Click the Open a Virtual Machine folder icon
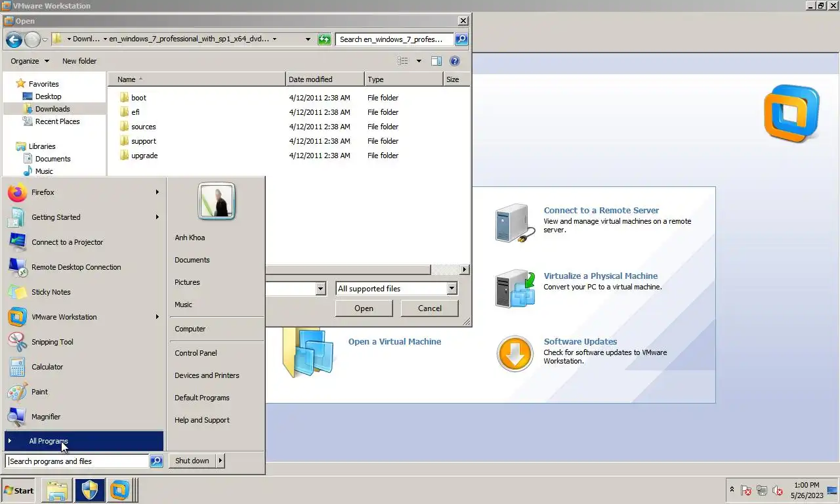The image size is (840, 504). pyautogui.click(x=308, y=352)
